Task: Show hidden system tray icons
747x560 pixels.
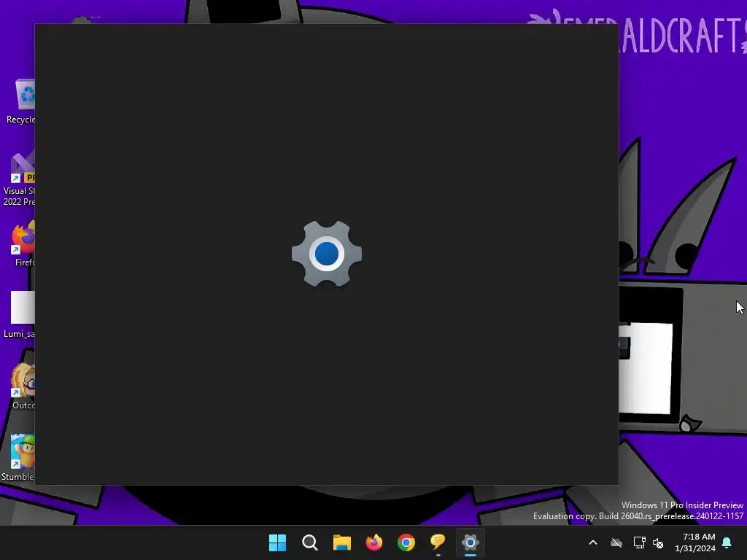Action: (x=593, y=542)
